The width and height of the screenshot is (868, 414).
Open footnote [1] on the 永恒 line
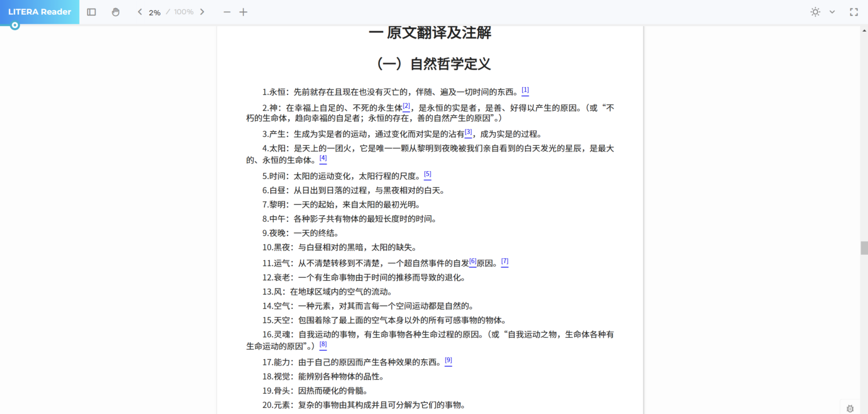pyautogui.click(x=525, y=90)
